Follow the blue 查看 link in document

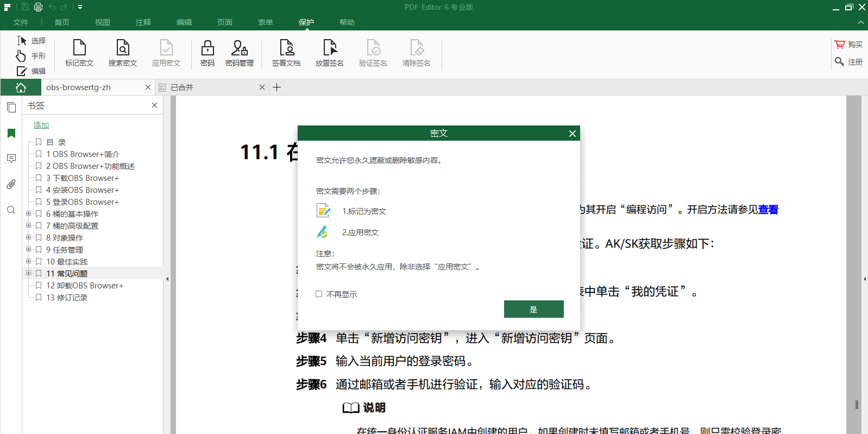768,210
